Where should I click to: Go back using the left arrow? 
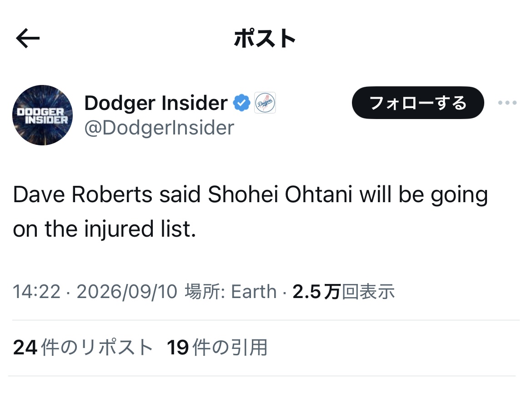[28, 38]
